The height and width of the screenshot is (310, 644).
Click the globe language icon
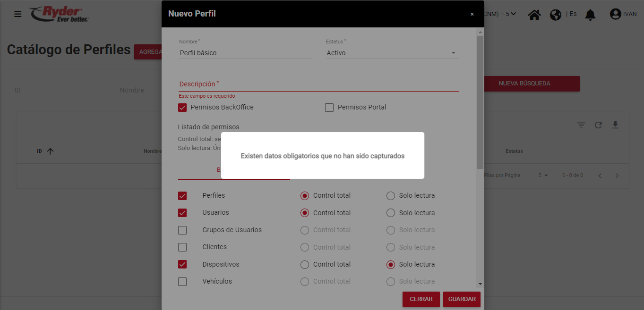pyautogui.click(x=556, y=15)
